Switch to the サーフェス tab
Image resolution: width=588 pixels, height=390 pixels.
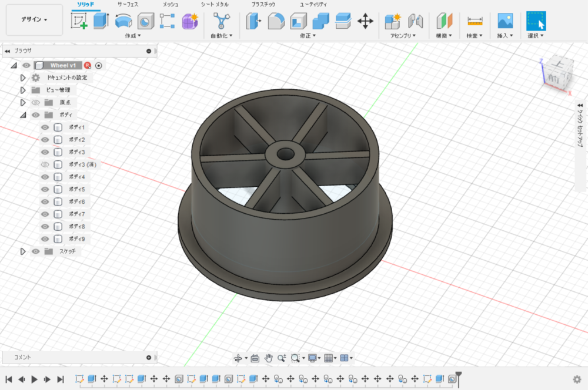128,4
